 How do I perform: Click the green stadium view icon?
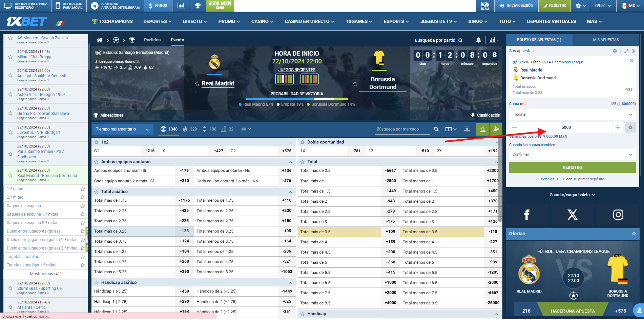pyautogui.click(x=483, y=129)
